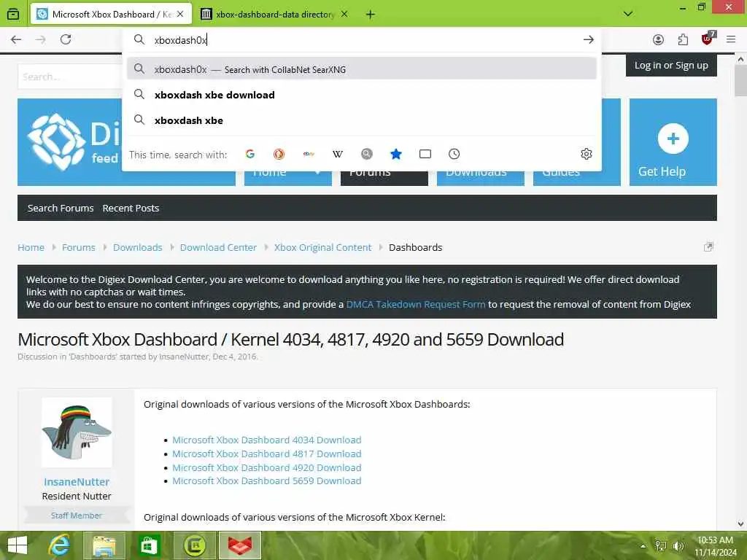The height and width of the screenshot is (560, 747).
Task: Open Windows Store from taskbar
Action: pos(149,545)
